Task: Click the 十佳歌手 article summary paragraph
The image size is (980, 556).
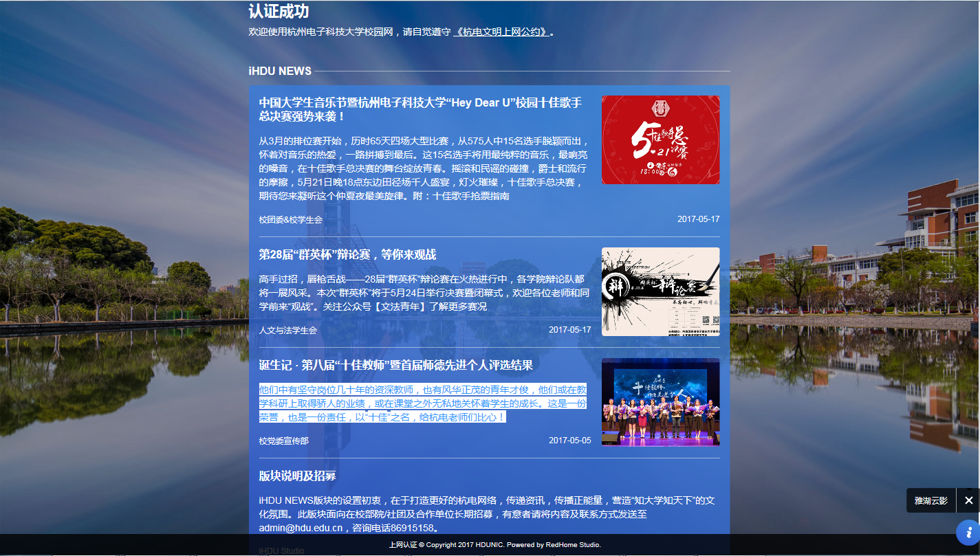Action: tap(424, 168)
